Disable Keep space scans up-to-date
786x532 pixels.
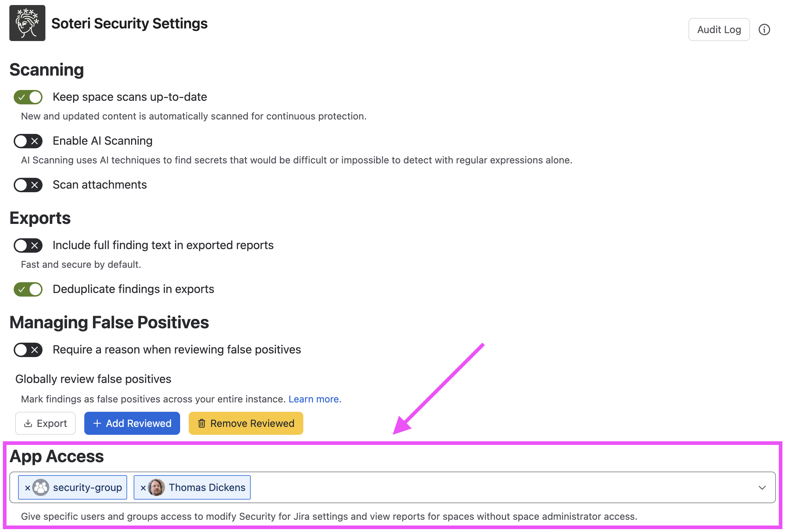tap(28, 97)
